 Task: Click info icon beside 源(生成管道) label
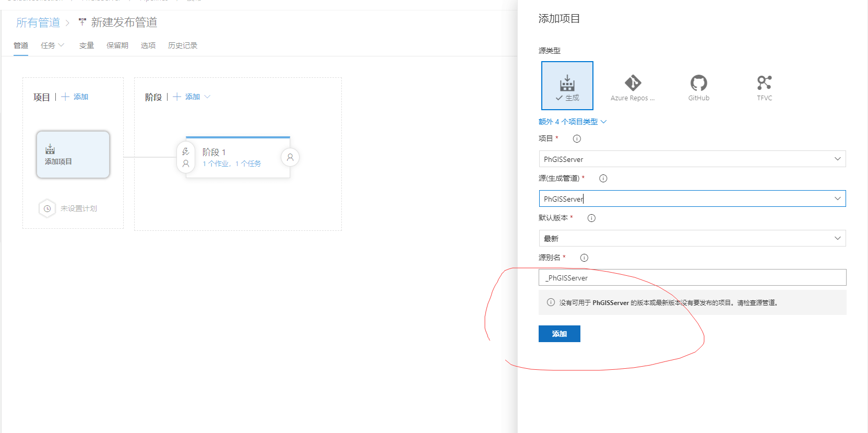[x=603, y=179]
